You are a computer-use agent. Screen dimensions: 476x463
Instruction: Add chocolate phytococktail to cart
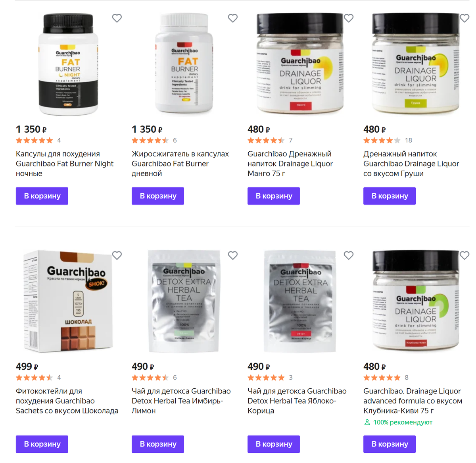(x=42, y=444)
